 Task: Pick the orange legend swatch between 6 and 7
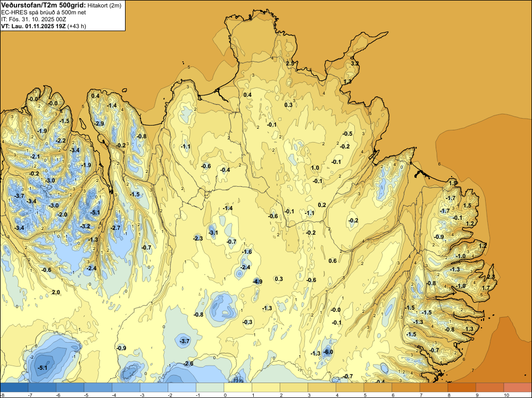tap(406, 387)
